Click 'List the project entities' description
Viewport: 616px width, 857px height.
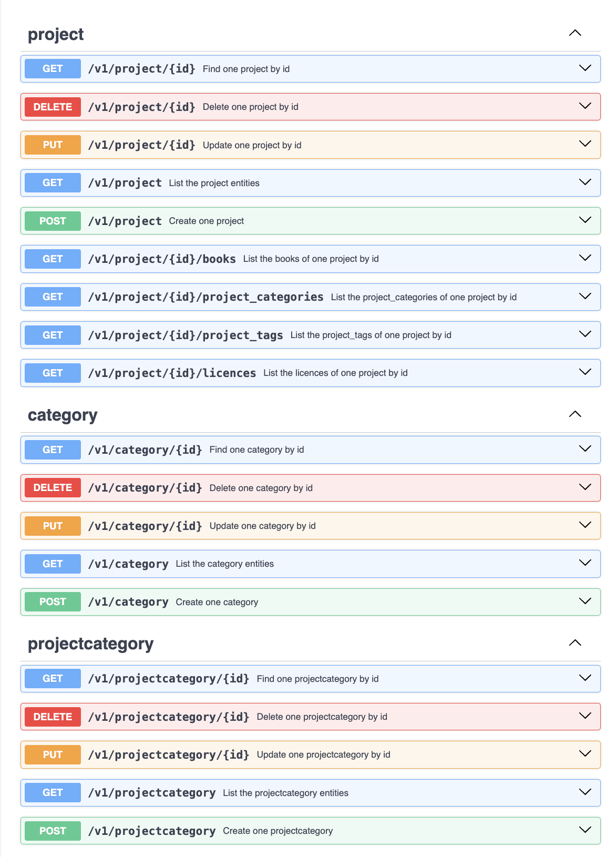(214, 183)
